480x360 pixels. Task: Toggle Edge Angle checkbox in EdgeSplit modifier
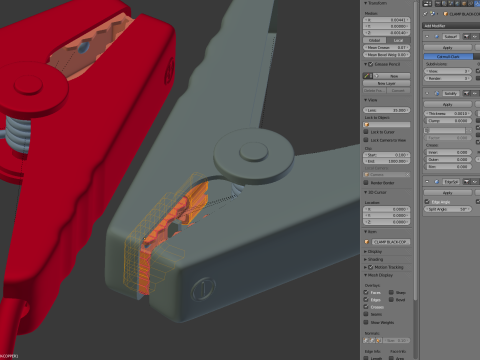click(x=427, y=202)
